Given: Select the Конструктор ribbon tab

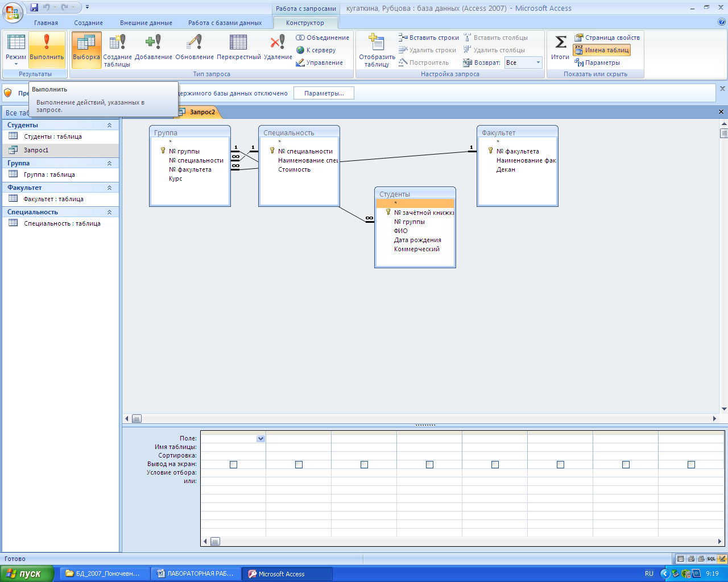Looking at the screenshot, I should coord(305,23).
